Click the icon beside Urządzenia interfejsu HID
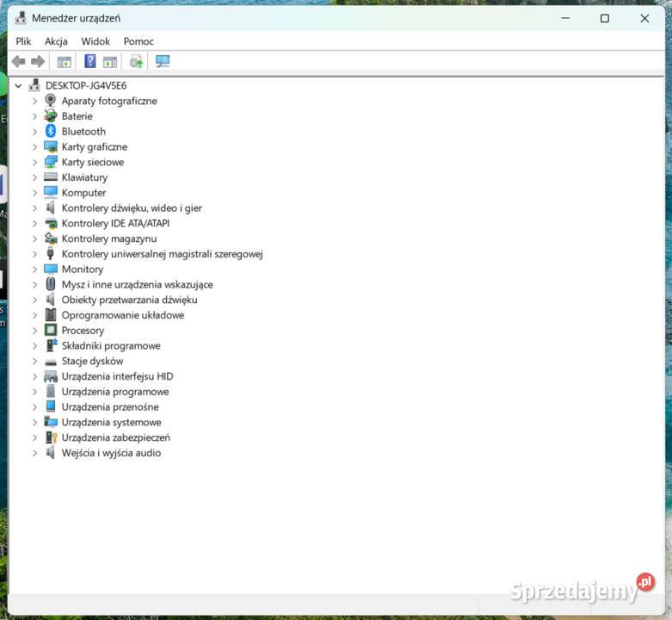The width and height of the screenshot is (672, 620). coord(51,376)
